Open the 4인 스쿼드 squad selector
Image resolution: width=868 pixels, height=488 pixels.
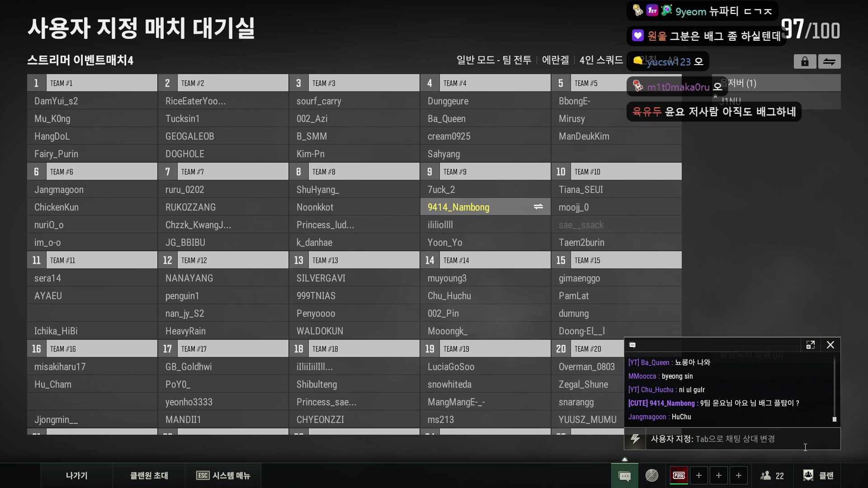(x=601, y=60)
